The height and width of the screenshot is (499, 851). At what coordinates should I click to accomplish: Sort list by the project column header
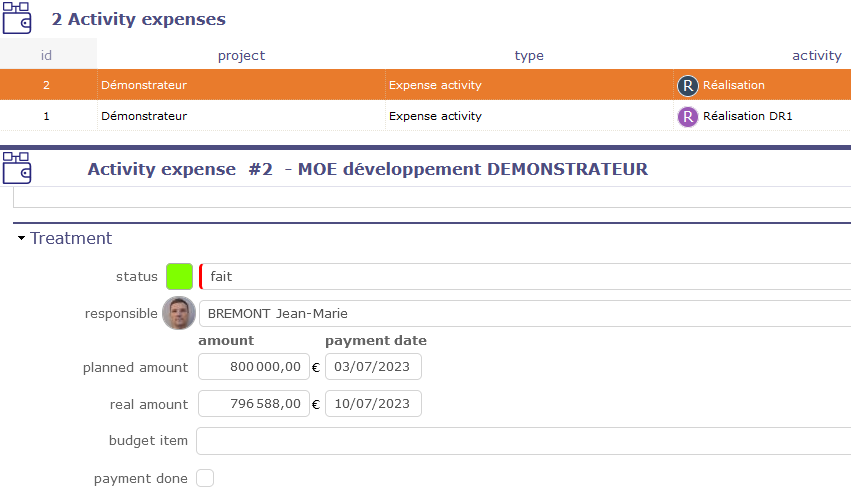click(241, 56)
